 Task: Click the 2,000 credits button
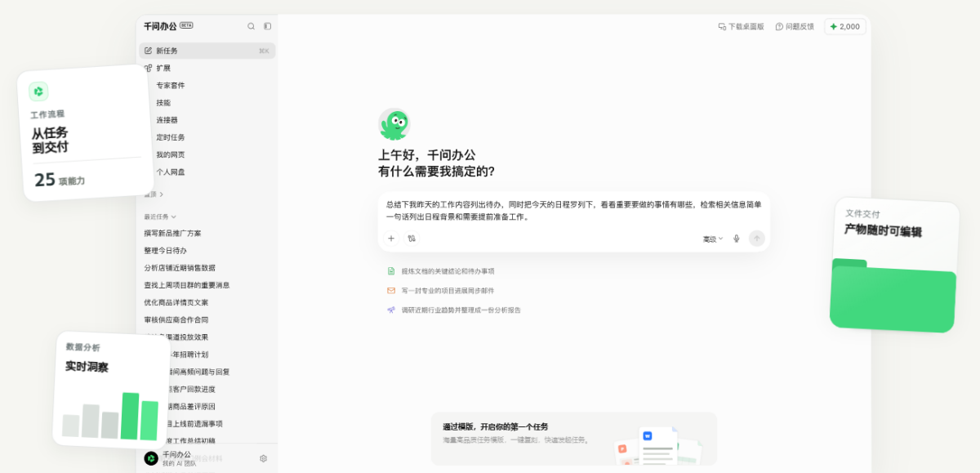point(845,26)
